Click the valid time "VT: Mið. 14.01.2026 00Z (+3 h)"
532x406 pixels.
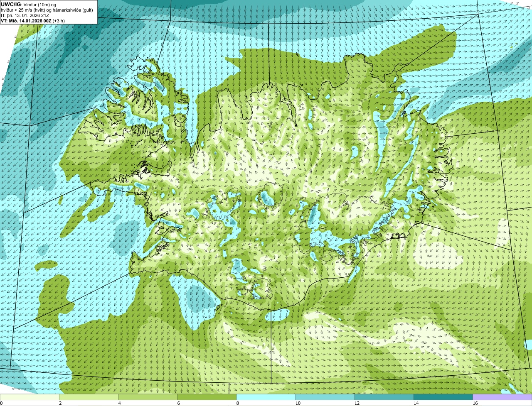33,20
